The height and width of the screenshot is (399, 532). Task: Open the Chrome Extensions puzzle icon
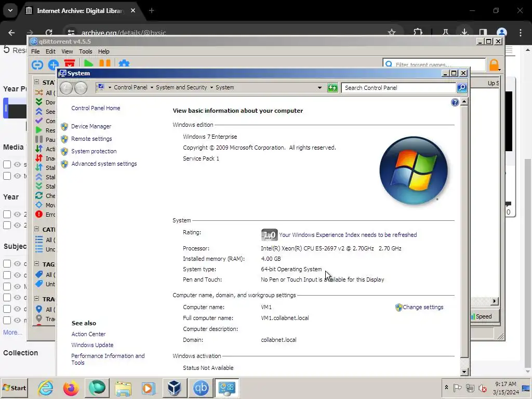(x=418, y=32)
